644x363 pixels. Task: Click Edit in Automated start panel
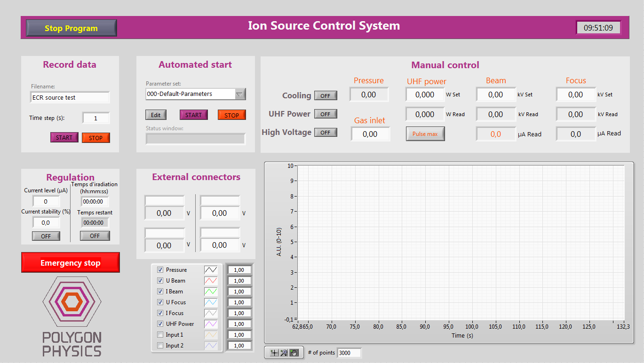point(156,115)
